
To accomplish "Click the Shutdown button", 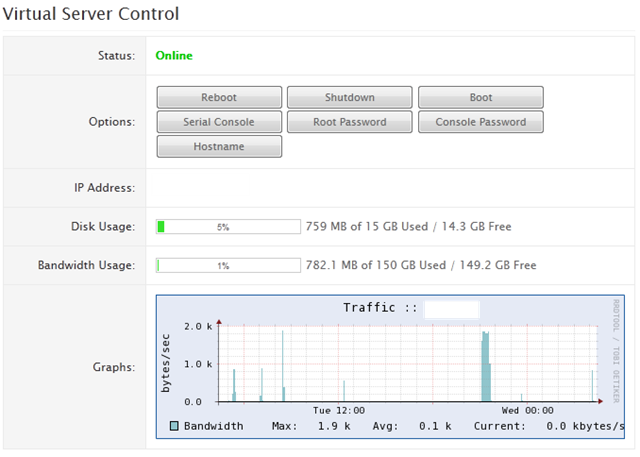I will coord(350,97).
